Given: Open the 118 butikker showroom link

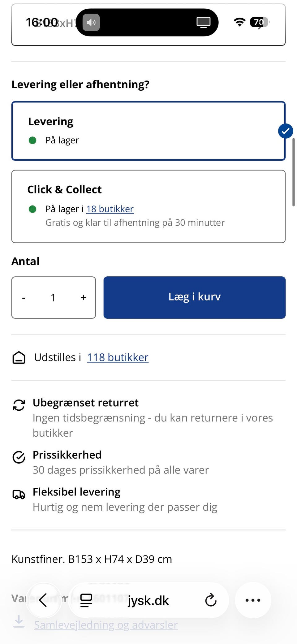Looking at the screenshot, I should (118, 357).
